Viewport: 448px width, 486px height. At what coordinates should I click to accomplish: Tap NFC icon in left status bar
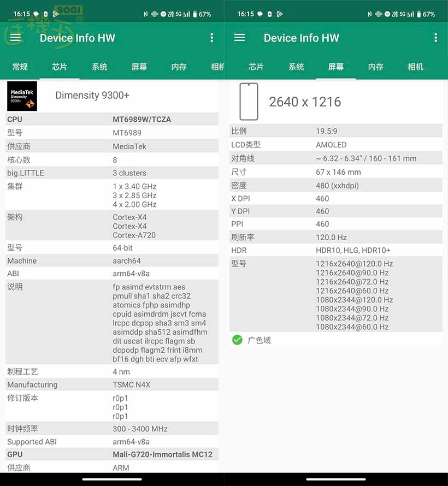[x=145, y=14]
